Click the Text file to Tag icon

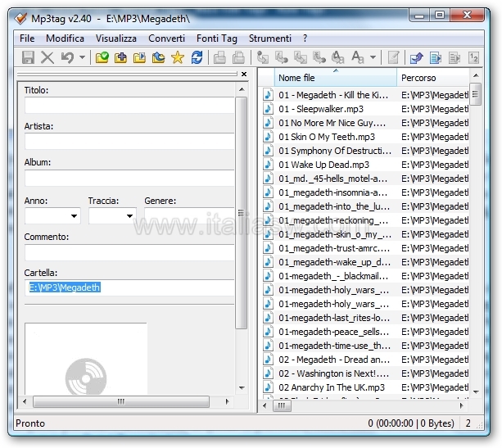[x=319, y=57]
